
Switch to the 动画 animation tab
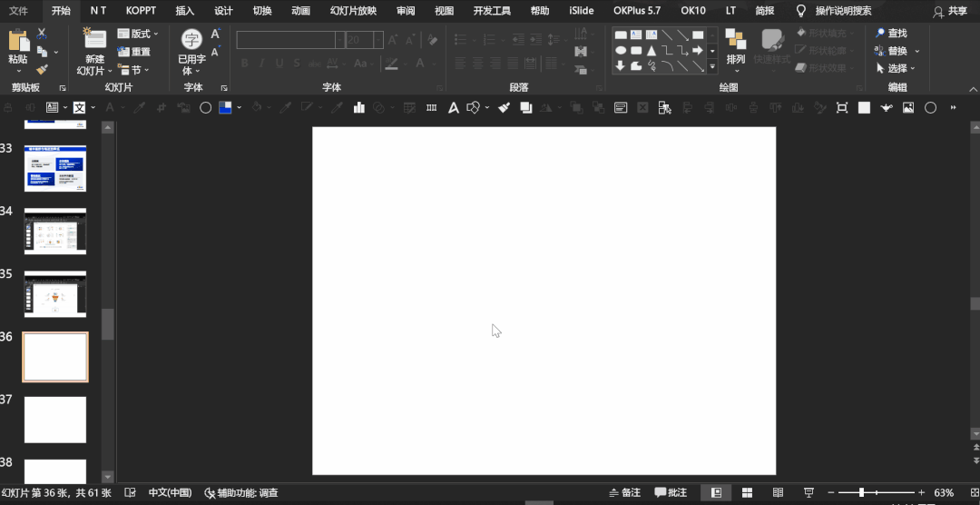tap(300, 11)
